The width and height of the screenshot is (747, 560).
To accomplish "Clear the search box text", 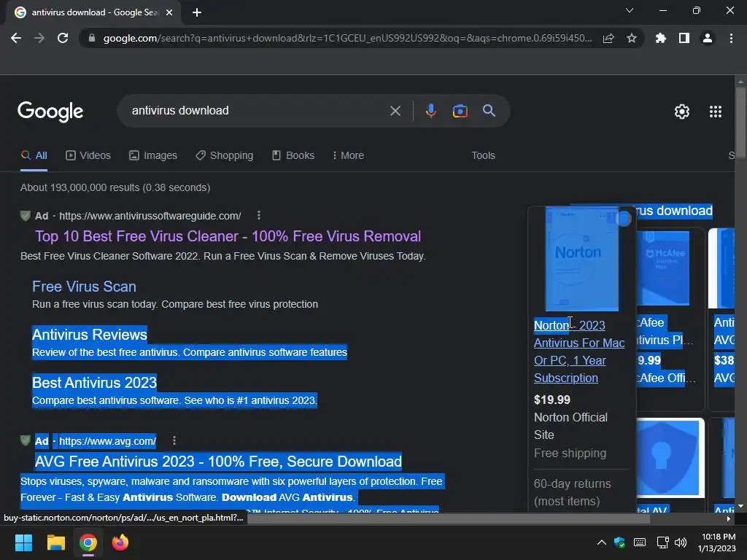I will [395, 111].
